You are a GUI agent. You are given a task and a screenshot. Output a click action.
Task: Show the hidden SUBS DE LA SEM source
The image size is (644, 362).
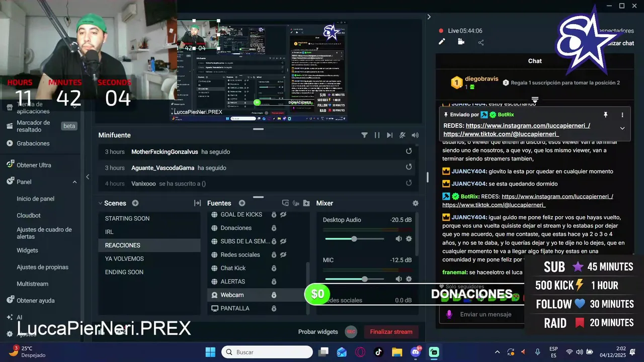point(283,241)
